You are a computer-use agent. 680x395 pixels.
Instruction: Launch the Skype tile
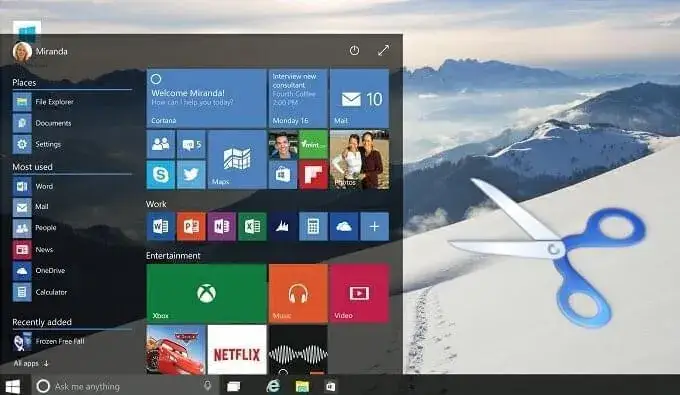[x=161, y=175]
